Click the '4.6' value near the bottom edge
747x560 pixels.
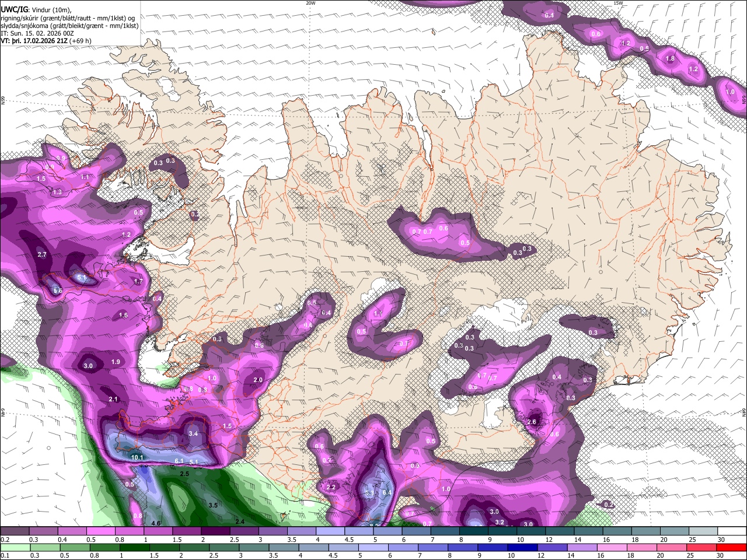point(156,524)
